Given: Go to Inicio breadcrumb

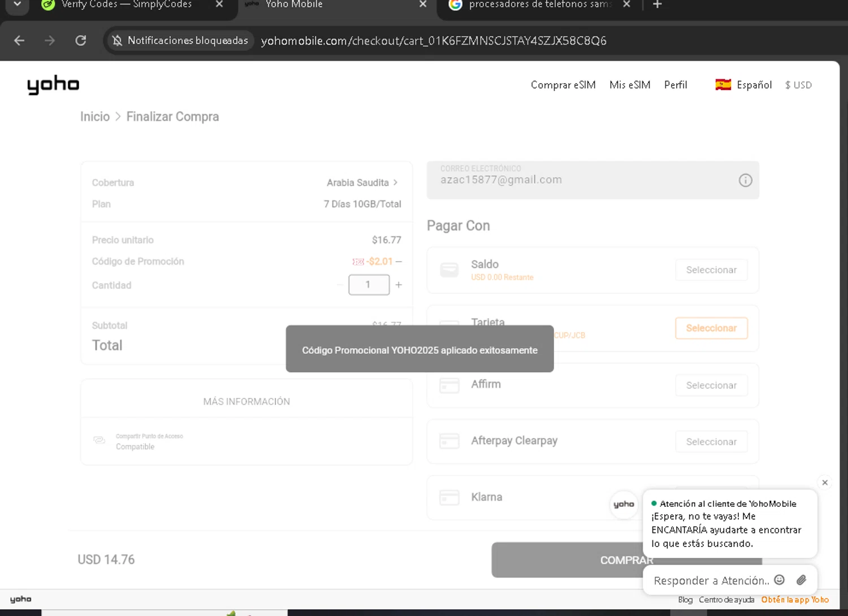Looking at the screenshot, I should [x=95, y=116].
